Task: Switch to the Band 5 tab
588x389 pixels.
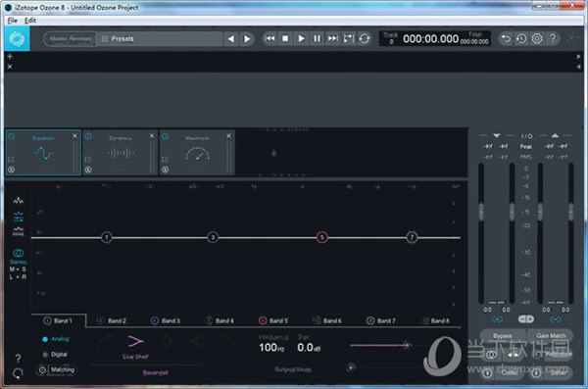Action: 273,320
